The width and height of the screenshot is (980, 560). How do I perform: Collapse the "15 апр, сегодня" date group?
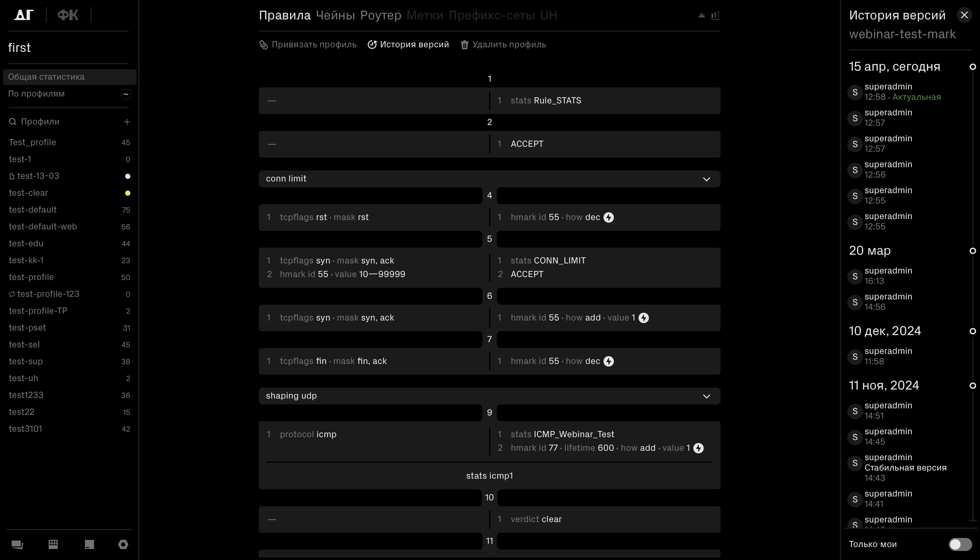[x=972, y=67]
